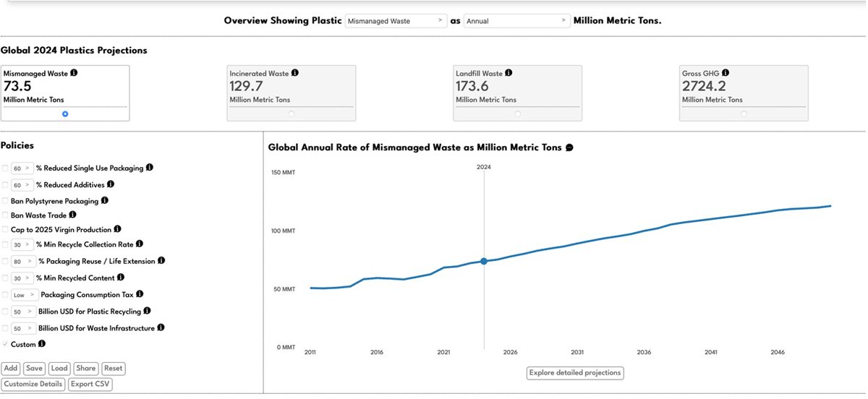This screenshot has height=399, width=868.
Task: Click the chart title comment bubble icon
Action: pos(569,147)
